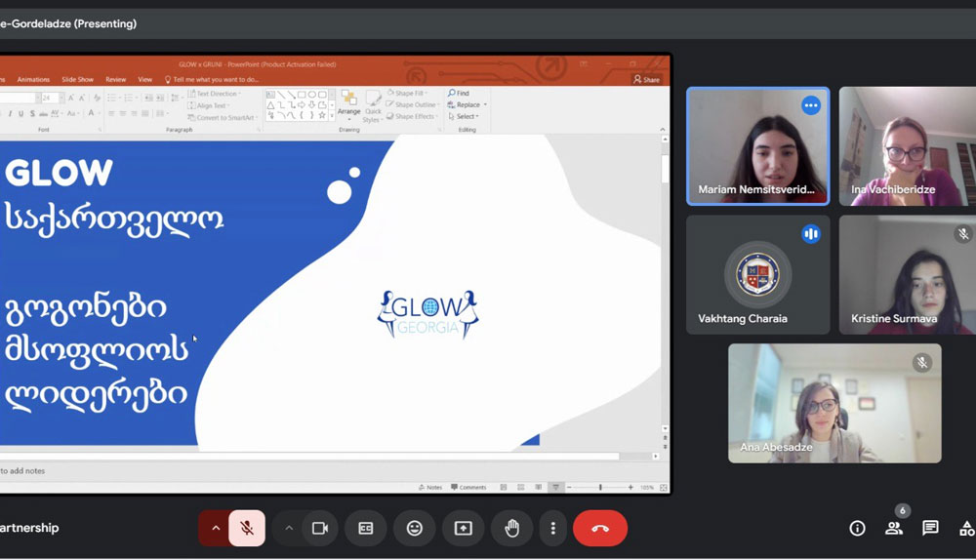Leave the call with the red button
Screen dimensions: 976x560
599,528
